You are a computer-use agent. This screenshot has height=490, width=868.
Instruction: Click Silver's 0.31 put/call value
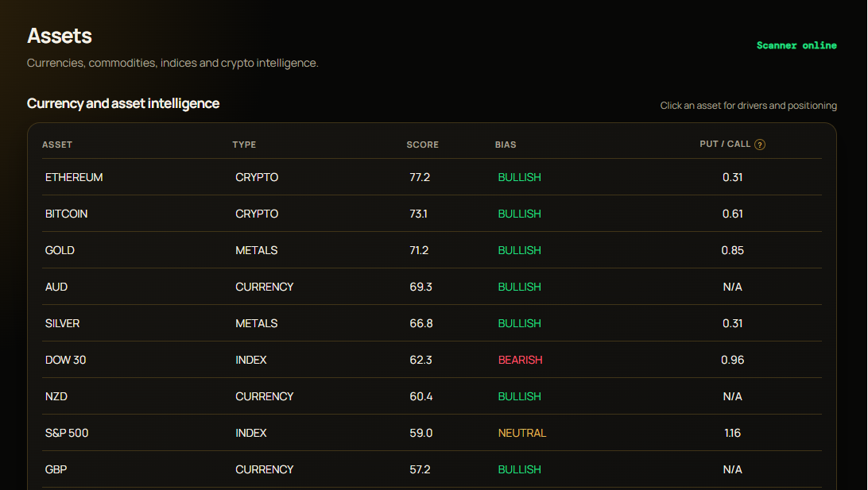tap(732, 323)
